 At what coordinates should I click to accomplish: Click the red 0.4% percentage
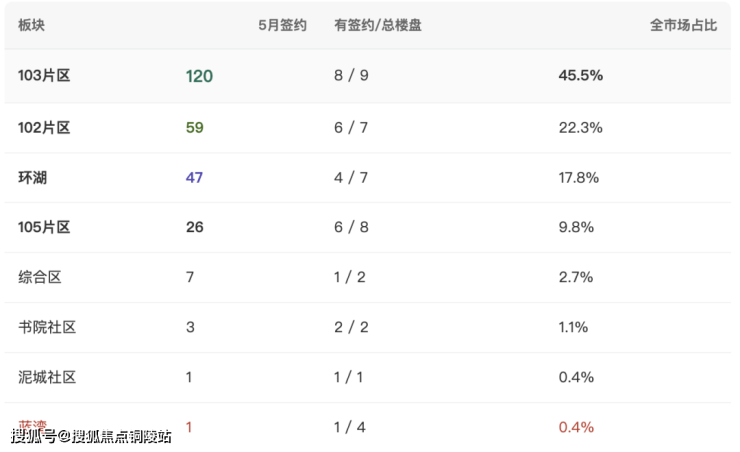point(576,427)
